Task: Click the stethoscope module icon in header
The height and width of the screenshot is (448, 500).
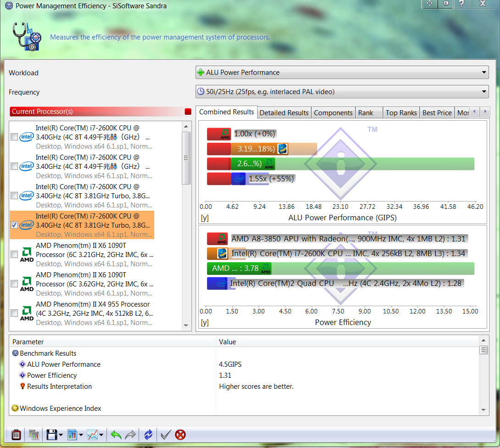Action: click(27, 37)
